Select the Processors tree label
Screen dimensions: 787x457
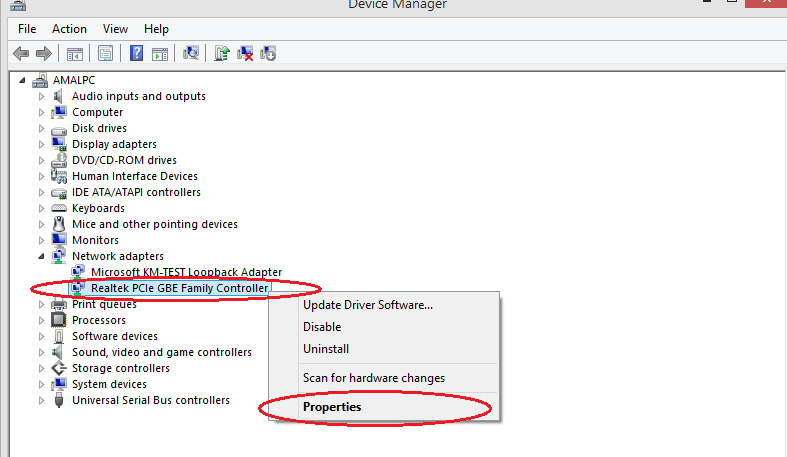coord(99,320)
